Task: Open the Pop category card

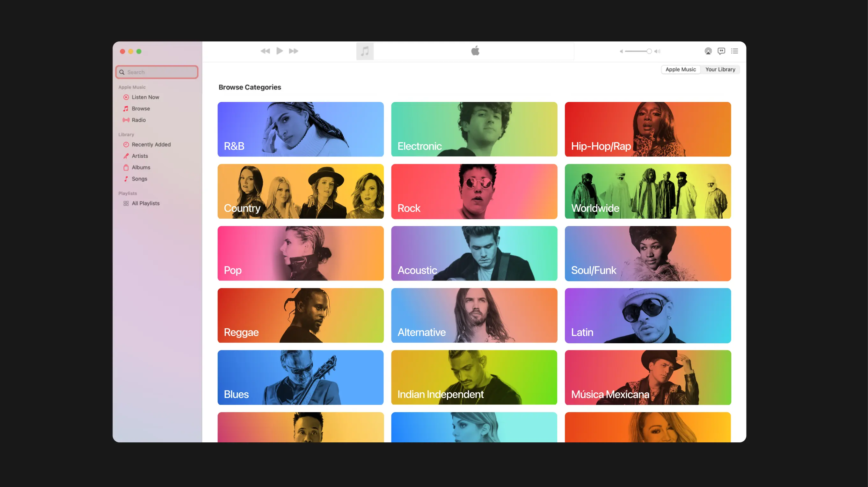Action: 301,253
